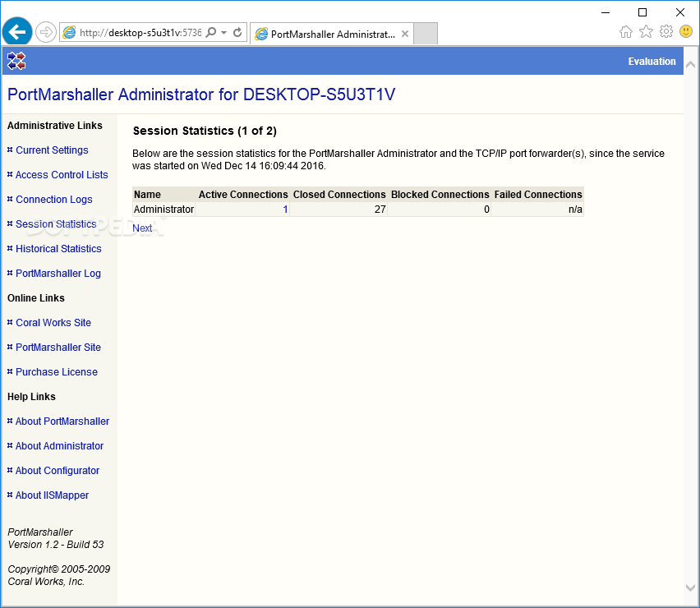
Task: Open About Administrator help link
Action: point(59,445)
